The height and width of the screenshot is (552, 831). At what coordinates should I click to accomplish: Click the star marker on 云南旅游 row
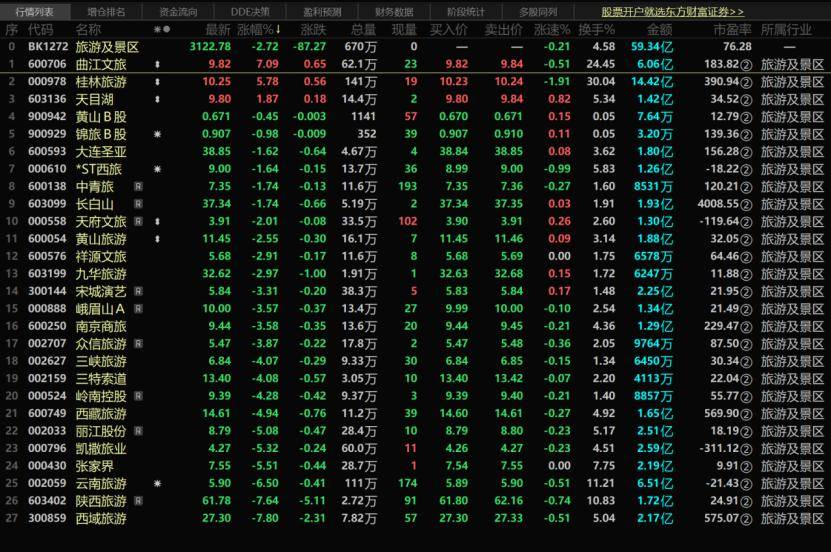pyautogui.click(x=157, y=483)
